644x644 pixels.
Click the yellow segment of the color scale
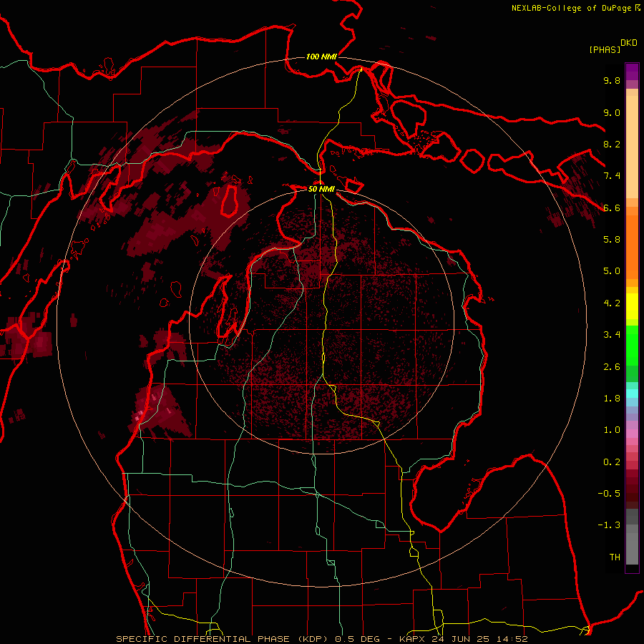point(632,306)
